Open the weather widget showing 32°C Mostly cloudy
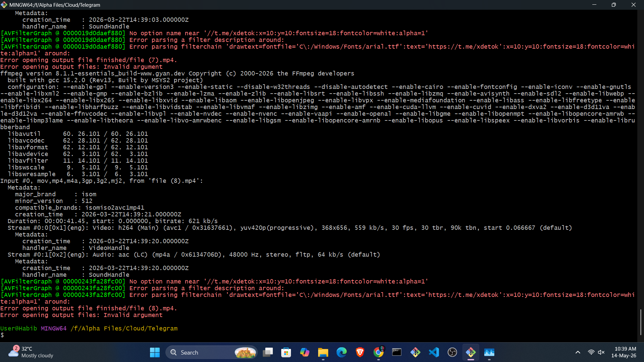The width and height of the screenshot is (644, 362). click(x=31, y=352)
